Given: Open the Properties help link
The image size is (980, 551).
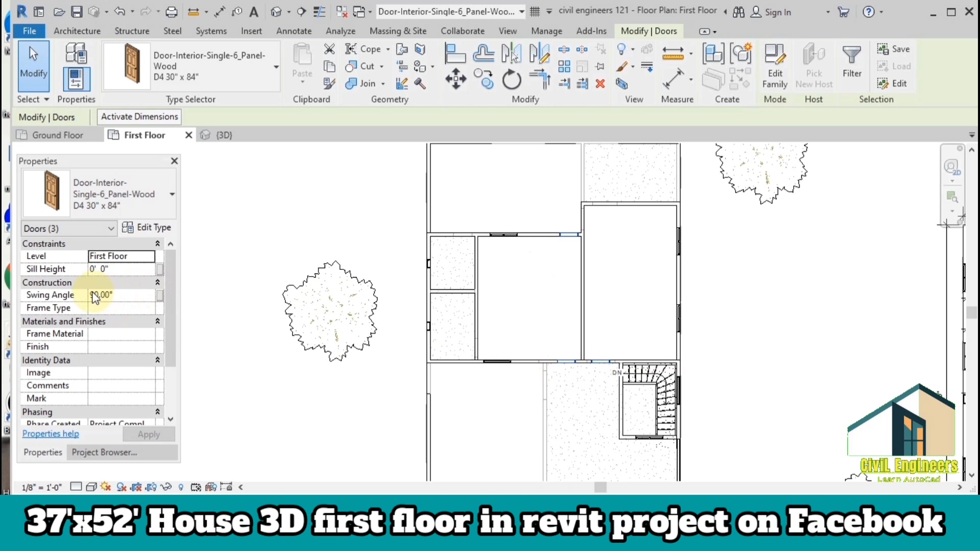Looking at the screenshot, I should 51,434.
